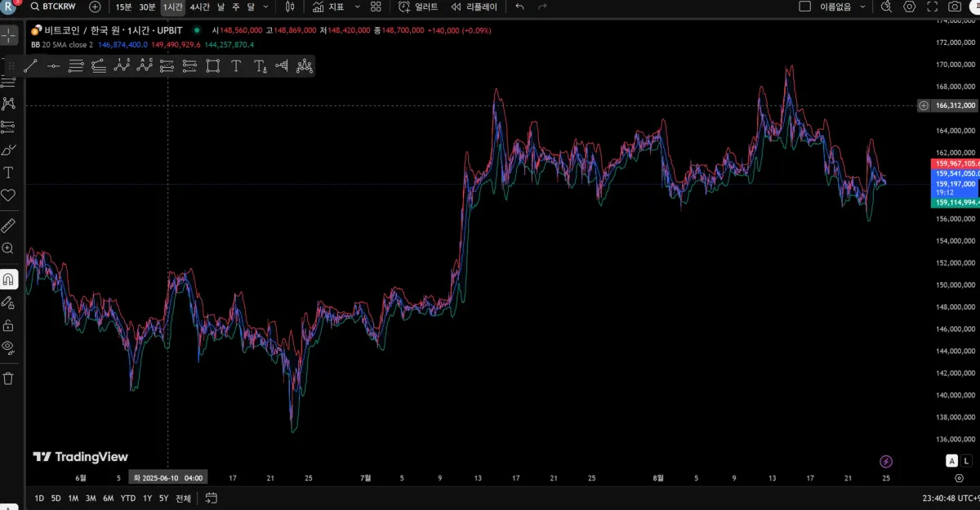The width and height of the screenshot is (980, 510).
Task: Select the horizontal line tool
Action: (x=53, y=66)
